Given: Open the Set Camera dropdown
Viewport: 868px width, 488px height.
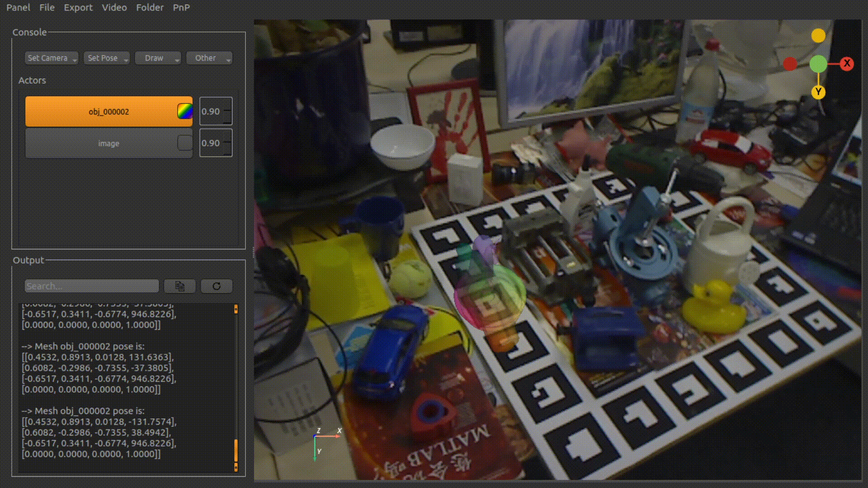Looking at the screenshot, I should coord(51,58).
